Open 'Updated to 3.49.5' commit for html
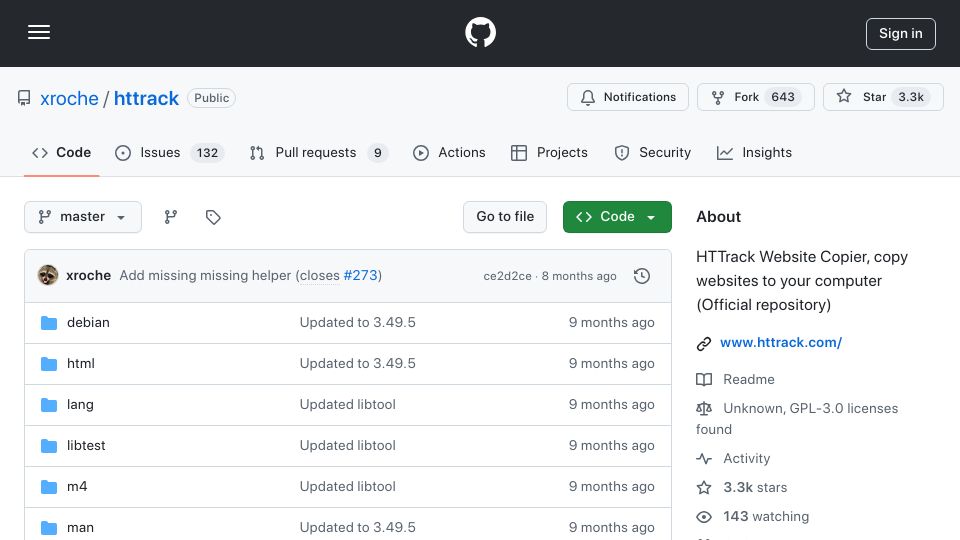The height and width of the screenshot is (540, 960). pos(358,364)
